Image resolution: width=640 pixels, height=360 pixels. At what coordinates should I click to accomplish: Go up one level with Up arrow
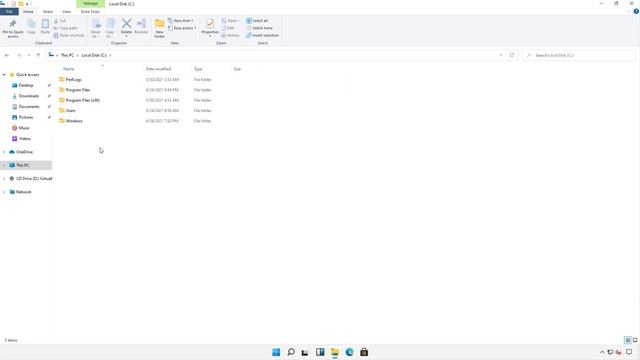click(x=38, y=55)
